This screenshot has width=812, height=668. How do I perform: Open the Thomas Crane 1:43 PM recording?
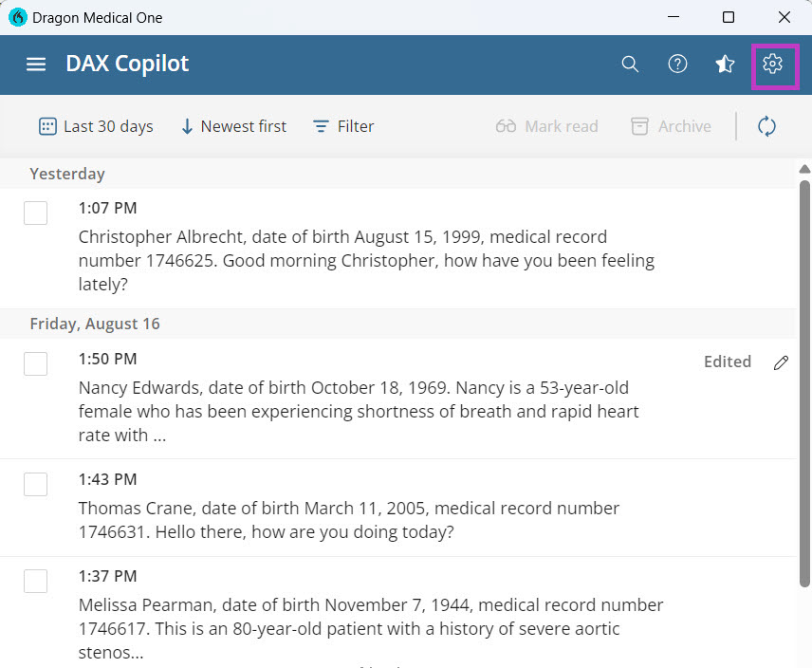point(348,520)
